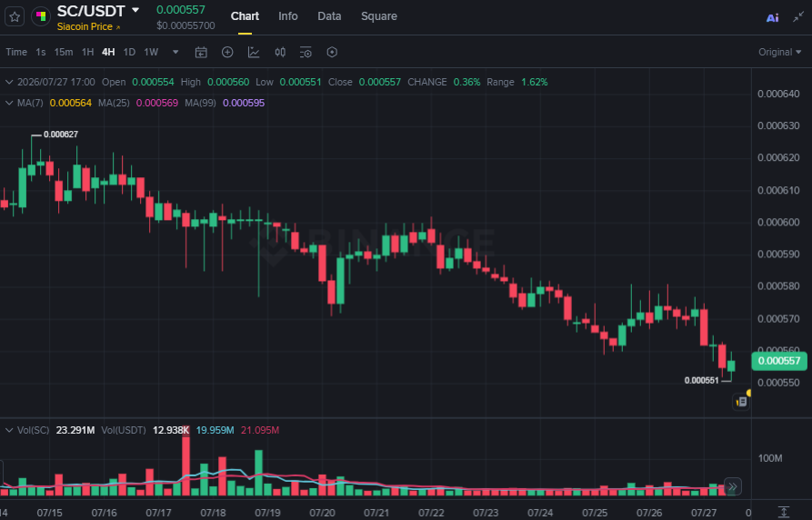
Task: Switch to the Square tab
Action: pos(379,16)
